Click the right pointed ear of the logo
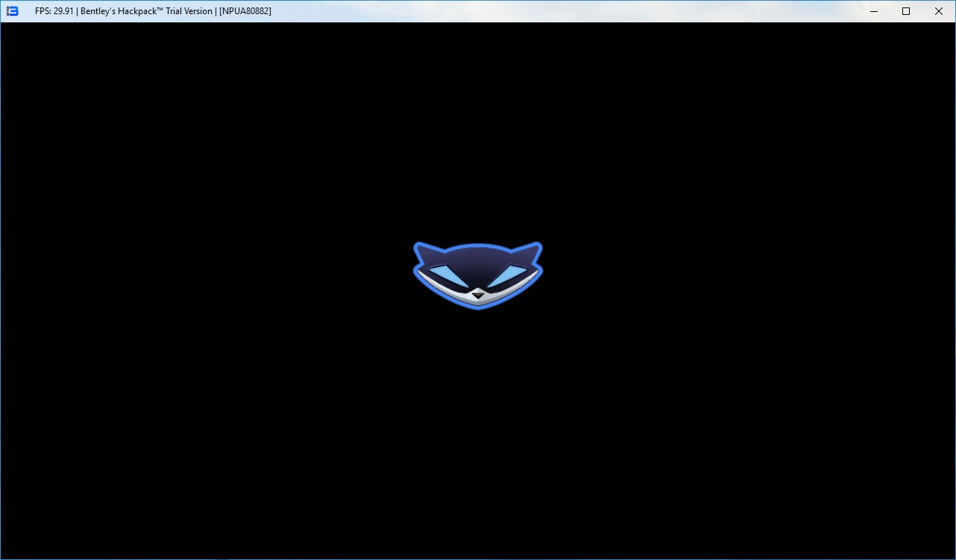The image size is (956, 560). 533,251
